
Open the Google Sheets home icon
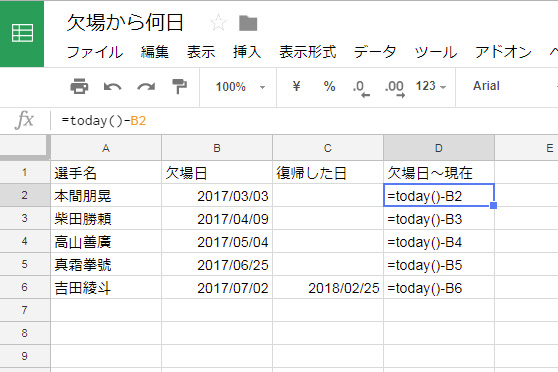pos(22,33)
